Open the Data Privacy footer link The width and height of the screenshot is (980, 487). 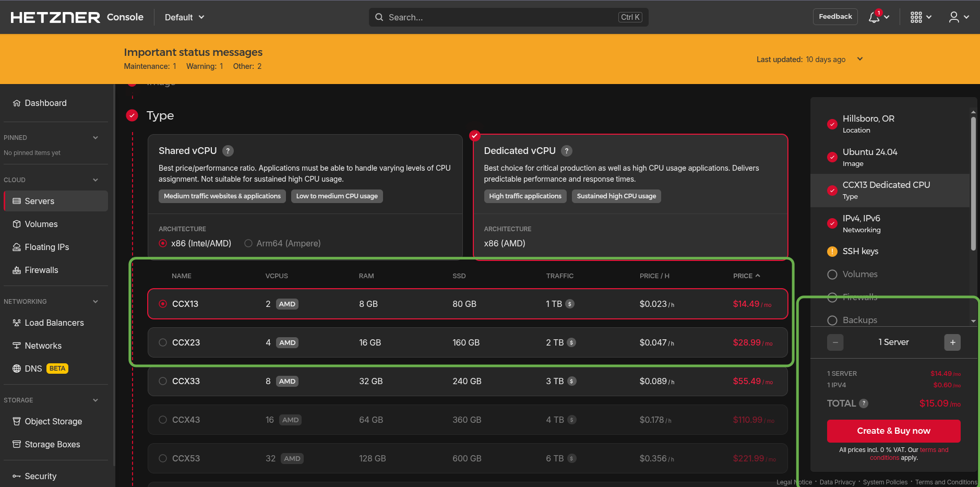pyautogui.click(x=838, y=482)
